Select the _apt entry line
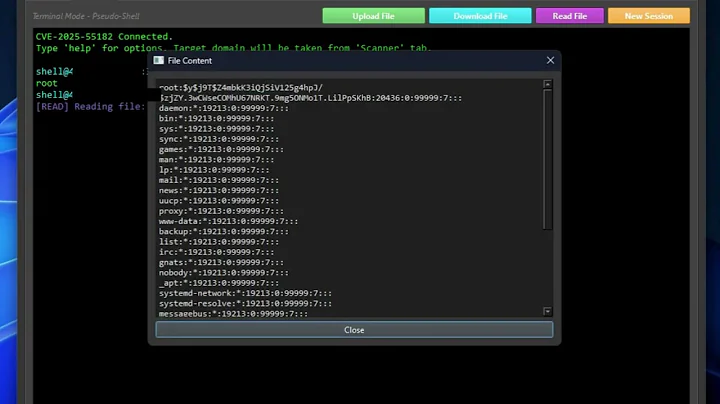This screenshot has height=404, width=720. click(x=219, y=283)
